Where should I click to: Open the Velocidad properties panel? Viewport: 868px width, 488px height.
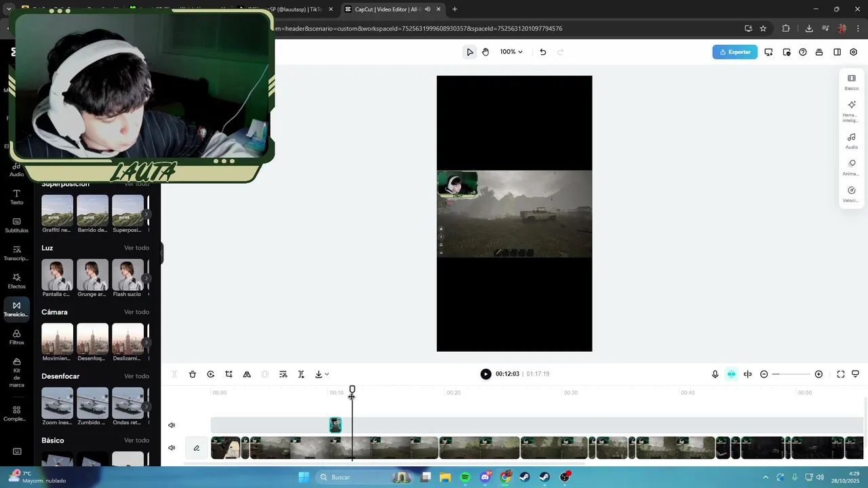click(852, 195)
